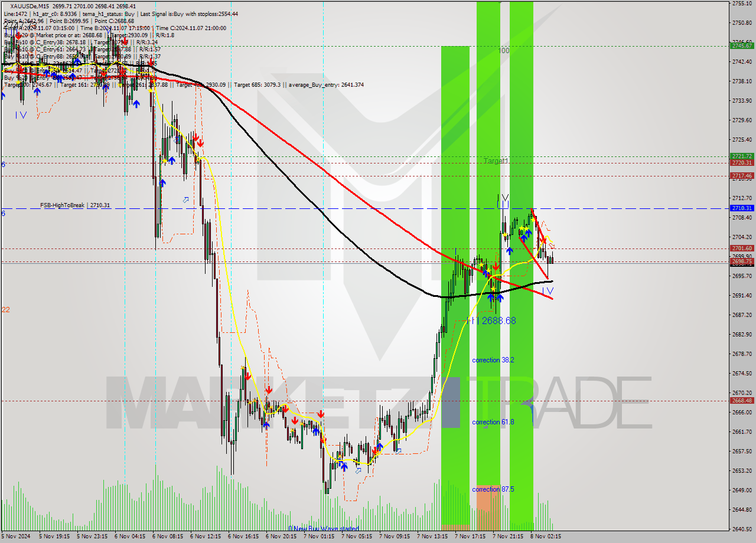Viewport: 756px width, 543px height.
Task: Click the '7 Nov 01:15' time label
Action: coord(319,537)
